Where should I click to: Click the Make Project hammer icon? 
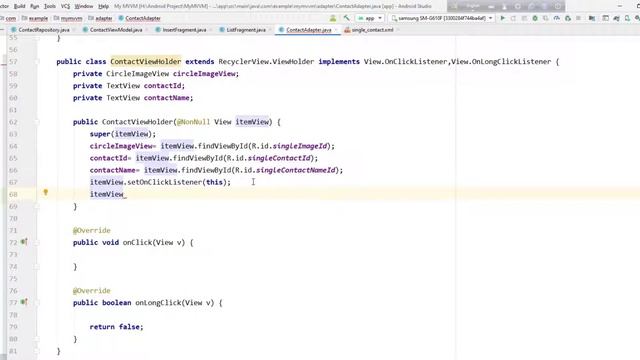click(347, 18)
